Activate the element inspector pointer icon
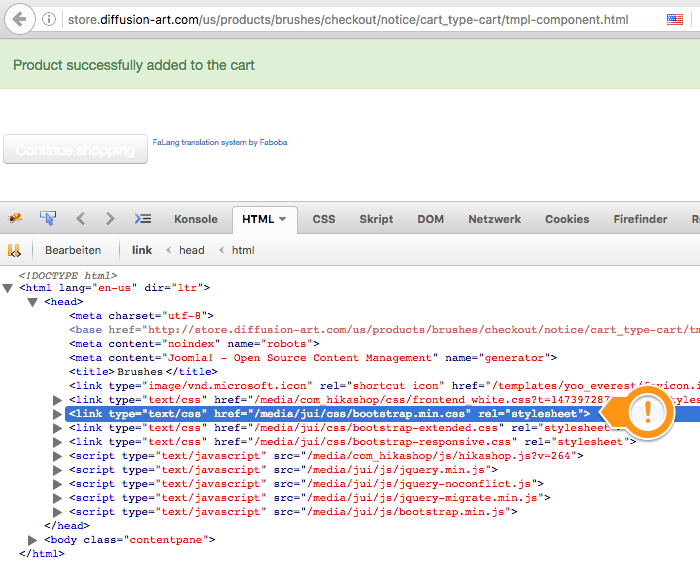The image size is (700, 563). pyautogui.click(x=47, y=218)
